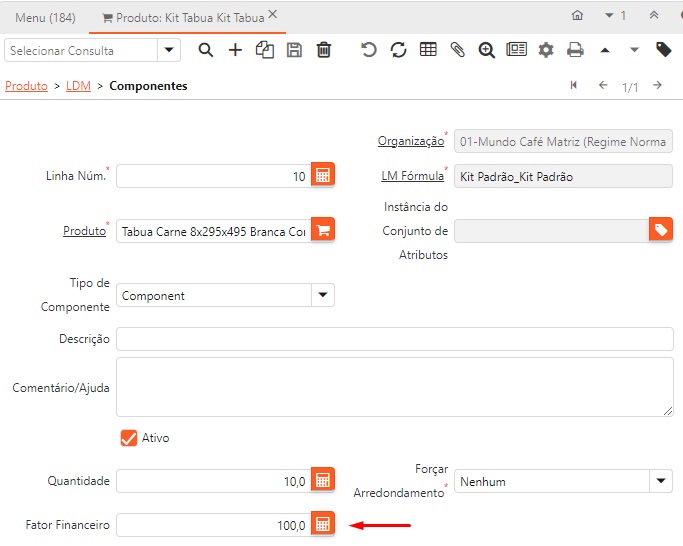
Task: Click the Produto breadcrumb link
Action: (x=26, y=86)
